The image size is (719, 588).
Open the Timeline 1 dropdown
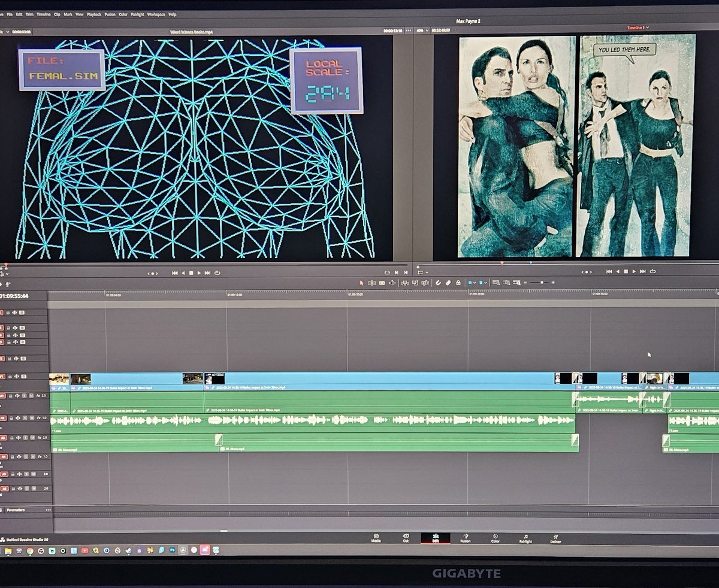click(x=638, y=28)
